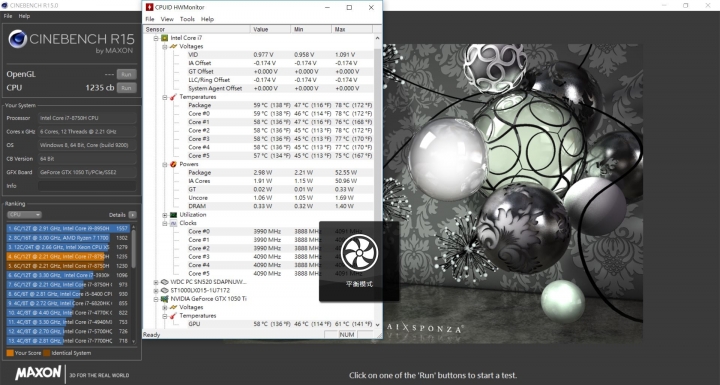The height and width of the screenshot is (385, 720).
Task: Click the WDC PC SN520 drive icon
Action: click(164, 282)
